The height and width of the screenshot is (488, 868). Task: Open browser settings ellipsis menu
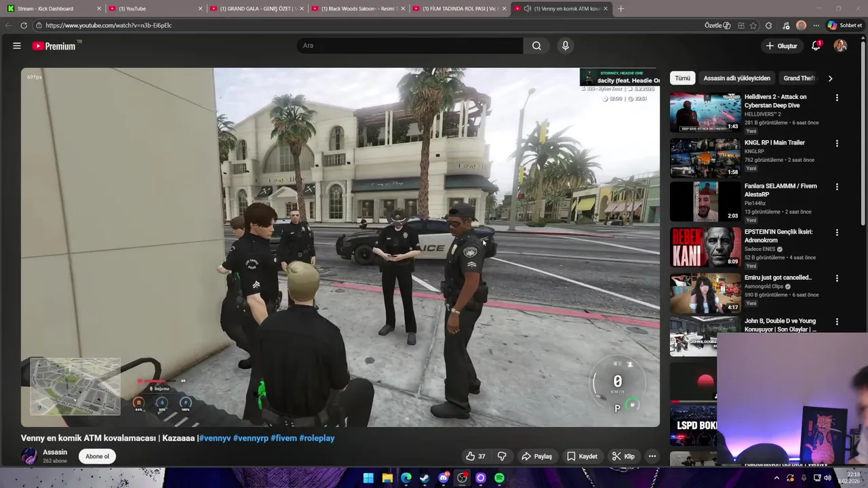(x=816, y=25)
